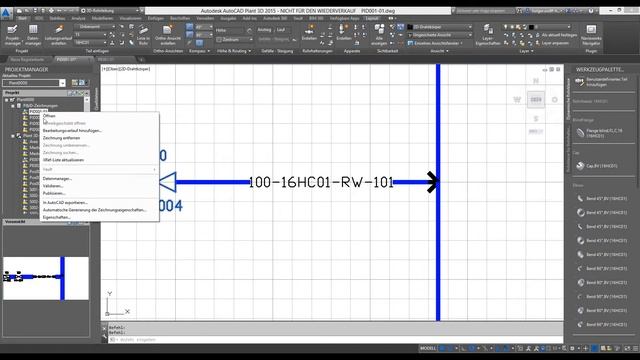Click the viewport label [+][Oben][2D-Drahtkörper]

click(x=126, y=69)
